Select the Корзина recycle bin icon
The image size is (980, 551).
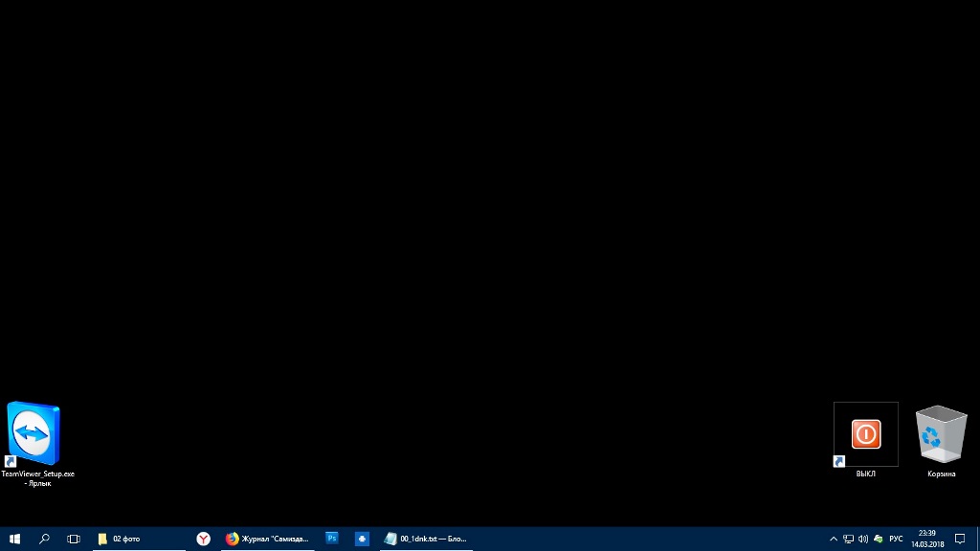tap(941, 436)
